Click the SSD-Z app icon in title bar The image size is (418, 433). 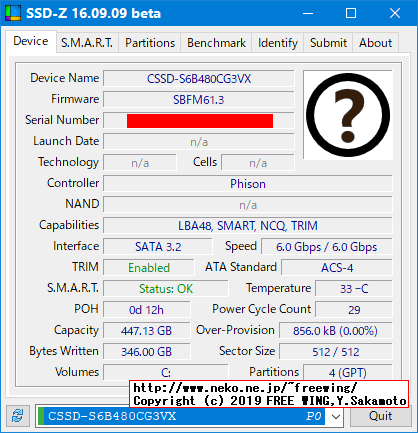tap(13, 13)
